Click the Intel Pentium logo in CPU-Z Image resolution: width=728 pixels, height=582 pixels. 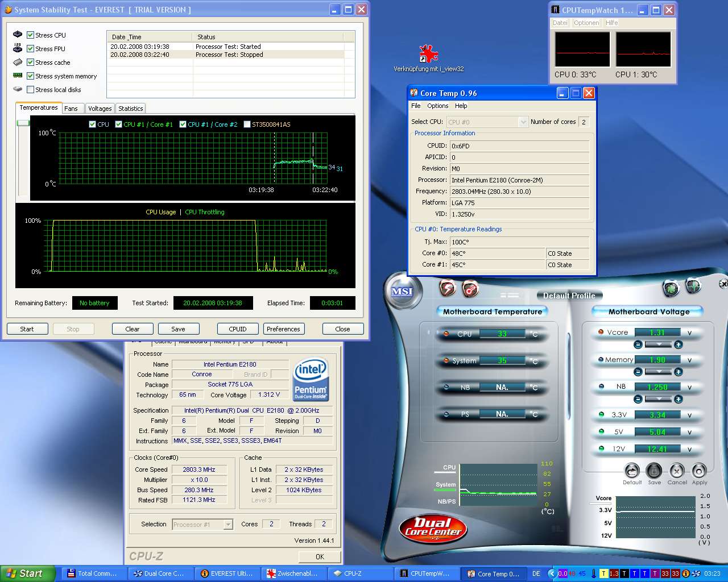point(311,379)
